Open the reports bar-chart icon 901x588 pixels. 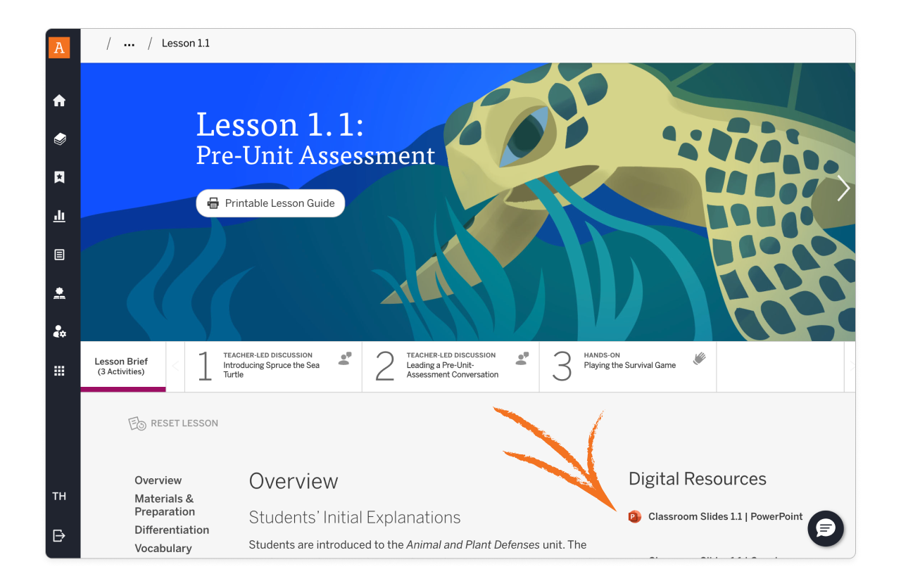click(x=60, y=216)
